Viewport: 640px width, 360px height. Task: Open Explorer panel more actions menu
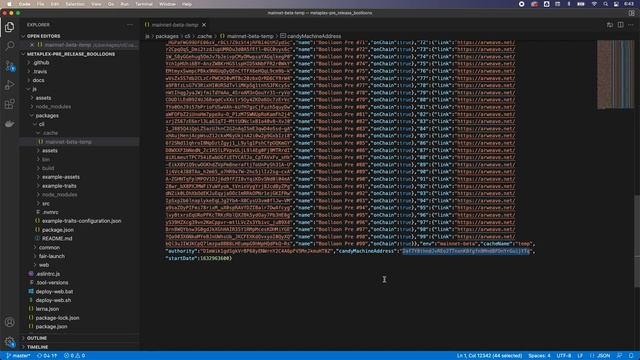coord(130,25)
